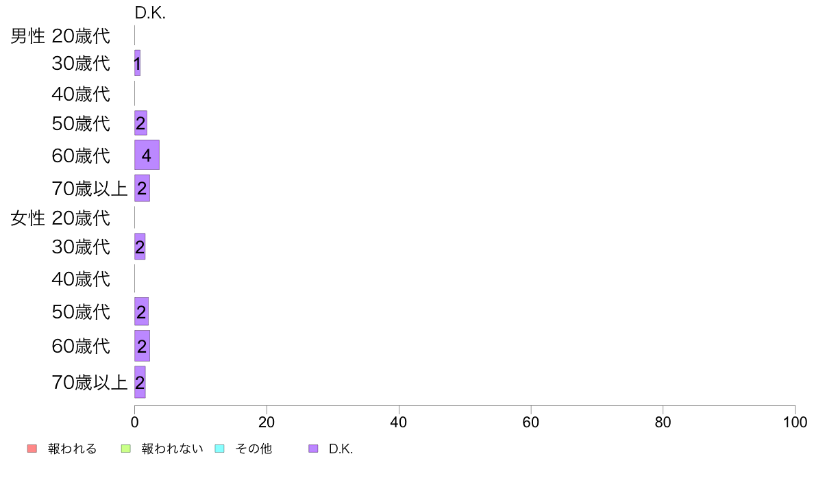Click the 100 axis tick label
The image size is (814, 504).
(795, 422)
